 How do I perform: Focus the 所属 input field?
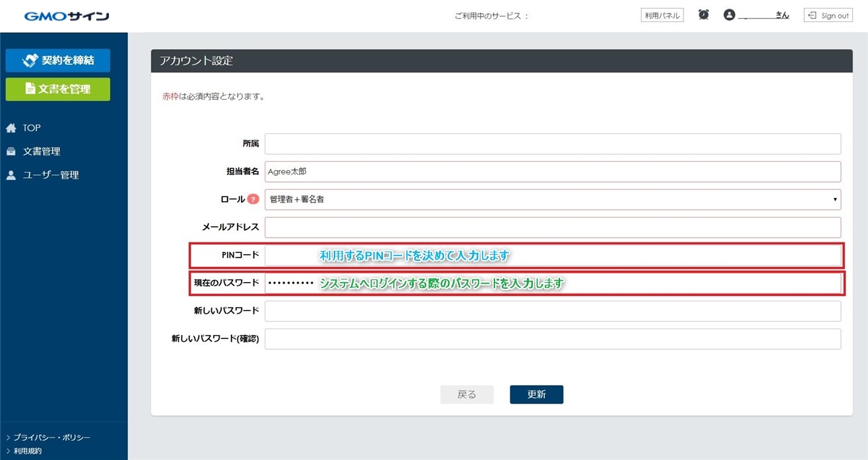click(x=552, y=143)
